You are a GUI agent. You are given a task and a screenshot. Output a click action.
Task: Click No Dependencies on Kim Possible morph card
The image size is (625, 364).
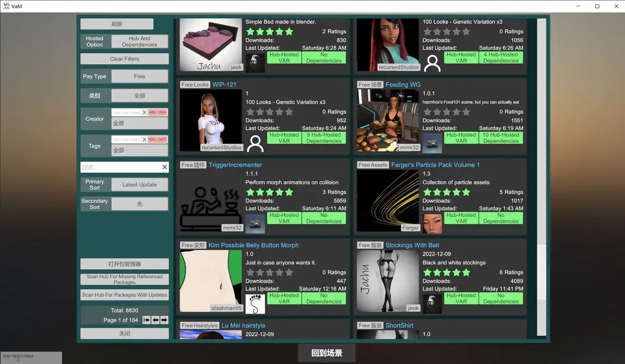(x=324, y=298)
